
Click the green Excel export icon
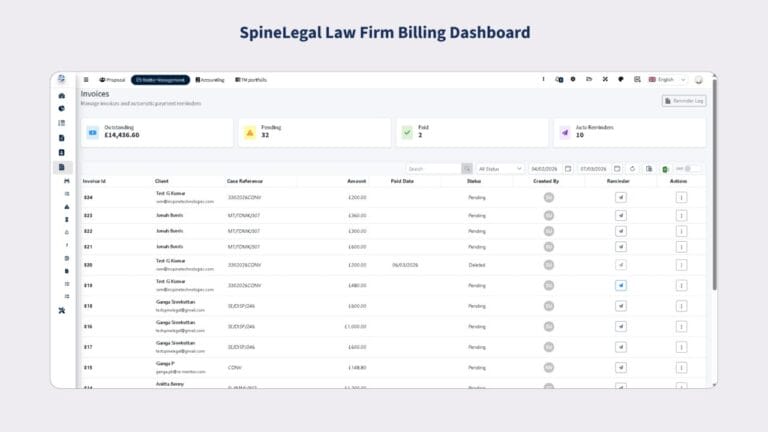tap(665, 169)
